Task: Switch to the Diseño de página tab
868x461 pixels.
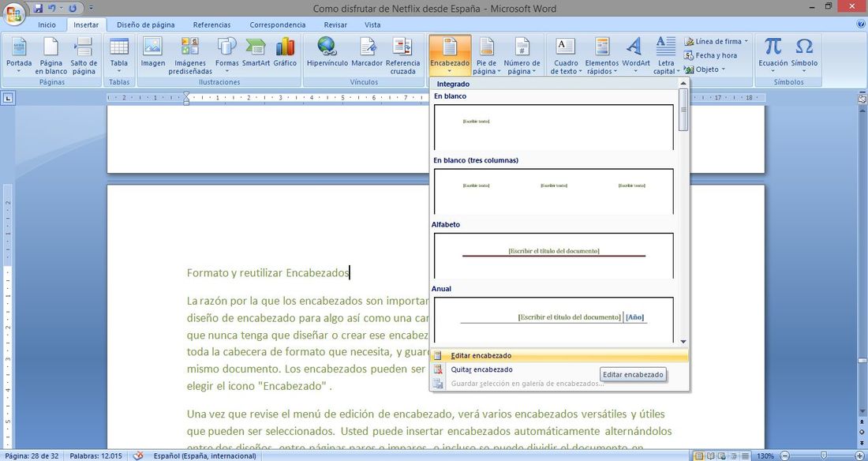Action: tap(146, 25)
